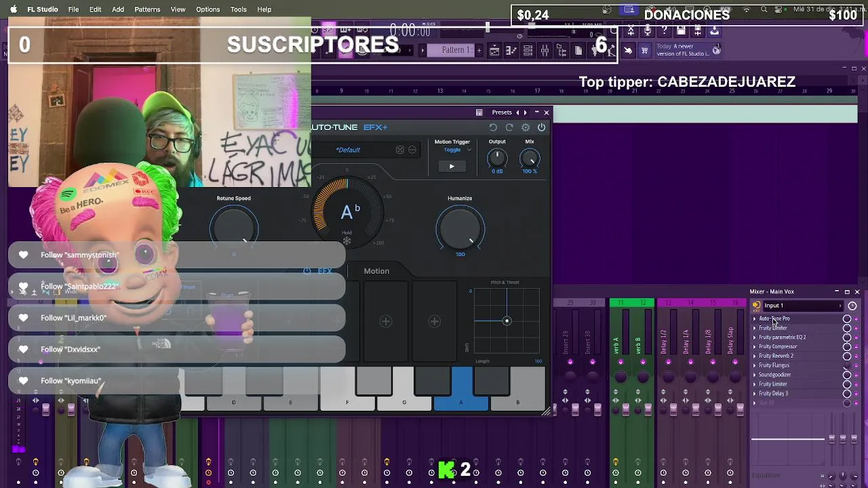Image resolution: width=868 pixels, height=488 pixels.
Task: Open the FL Studio File menu
Action: [x=73, y=9]
